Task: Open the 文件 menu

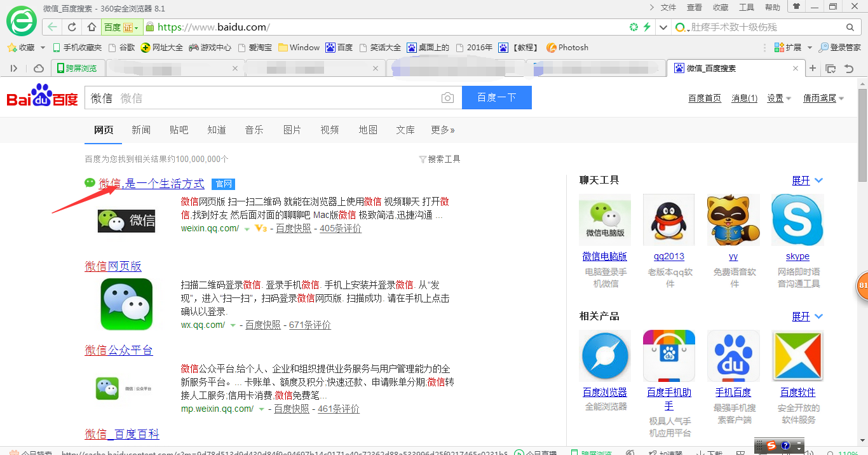Action: click(668, 8)
